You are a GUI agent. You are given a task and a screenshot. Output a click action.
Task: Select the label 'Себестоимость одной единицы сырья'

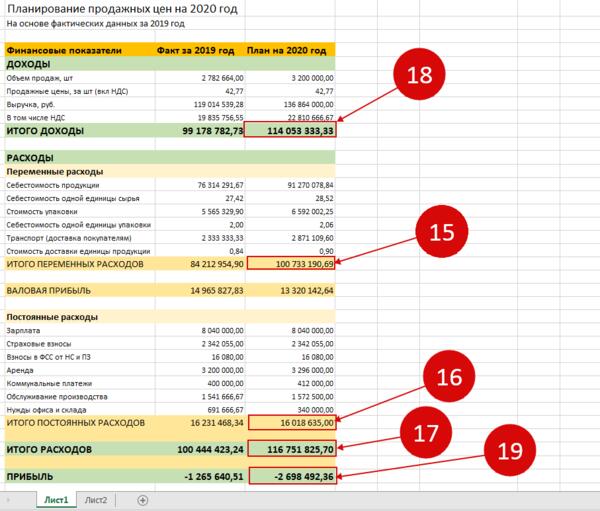pyautogui.click(x=73, y=198)
